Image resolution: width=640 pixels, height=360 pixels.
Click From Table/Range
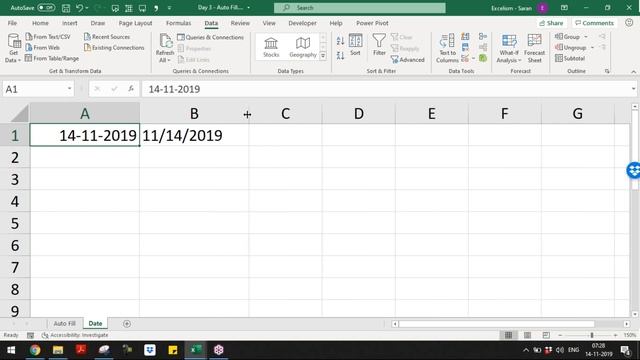[52, 58]
